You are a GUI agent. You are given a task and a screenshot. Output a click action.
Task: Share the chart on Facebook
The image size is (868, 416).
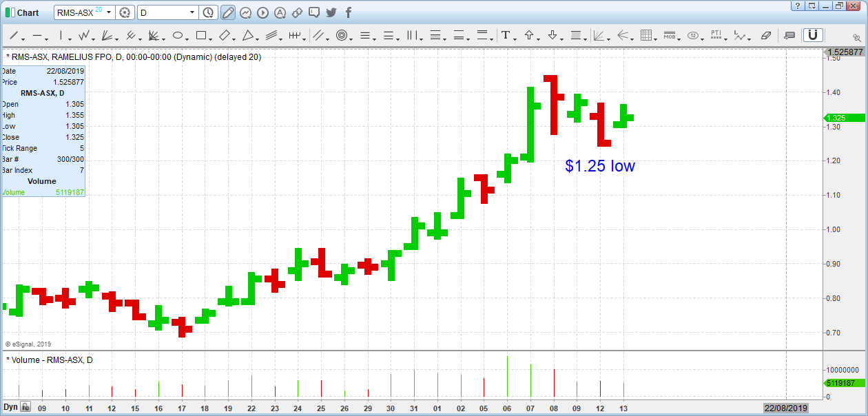click(349, 12)
